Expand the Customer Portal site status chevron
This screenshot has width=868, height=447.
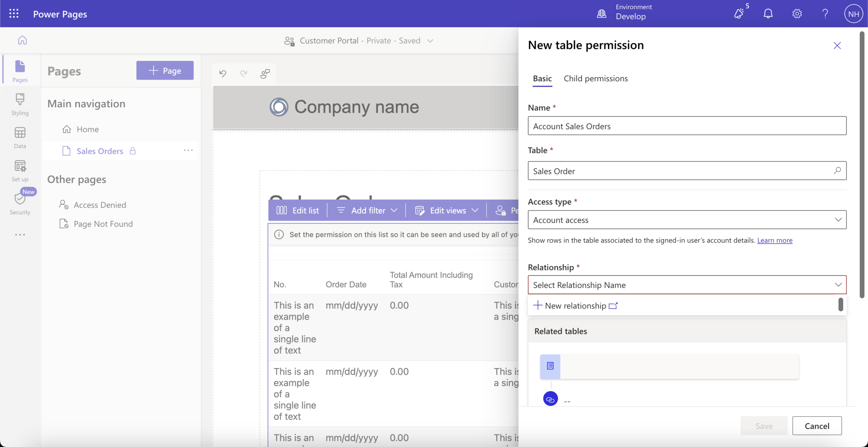[x=430, y=41]
